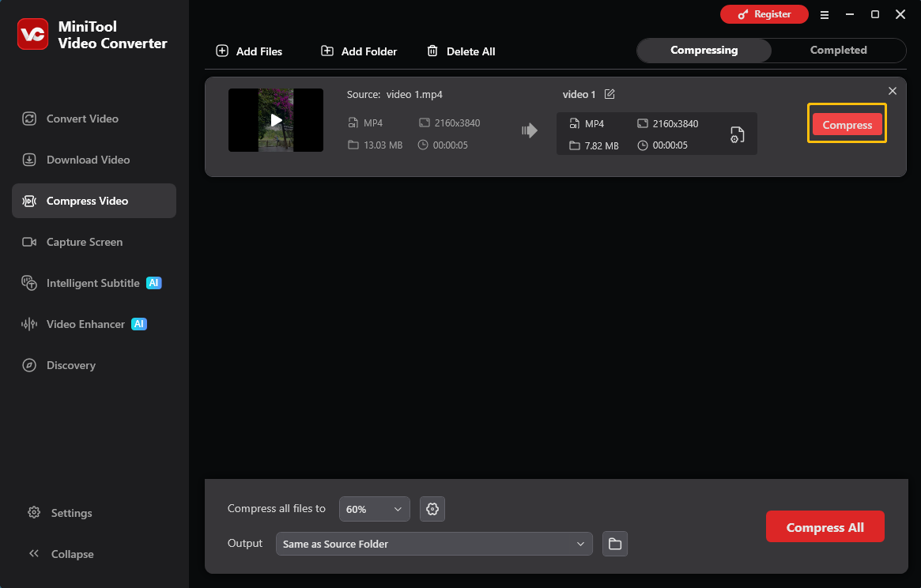Switch to the Compressing tab

pos(704,51)
